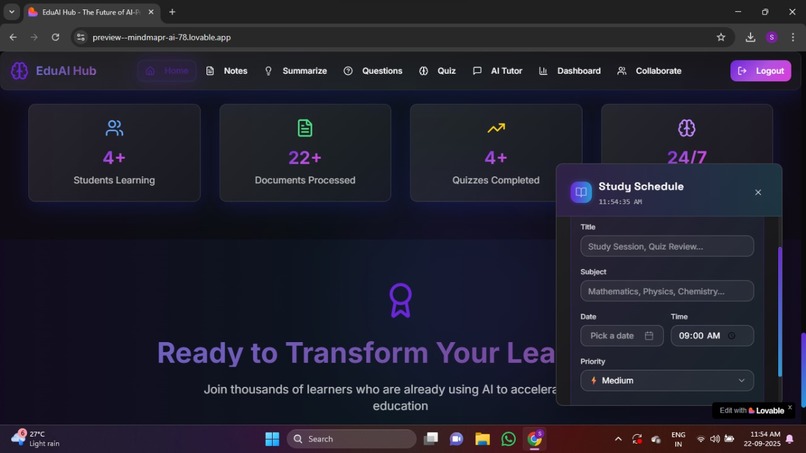Click the Study Schedule panel scrollbar

point(780,312)
